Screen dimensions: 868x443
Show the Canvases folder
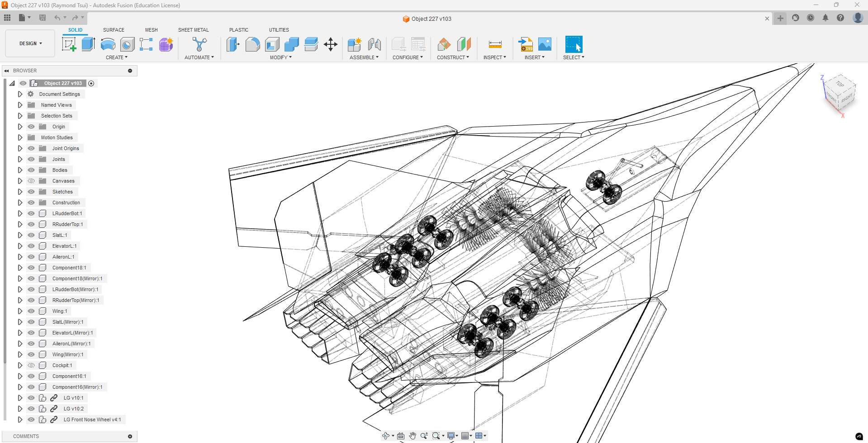(x=31, y=181)
